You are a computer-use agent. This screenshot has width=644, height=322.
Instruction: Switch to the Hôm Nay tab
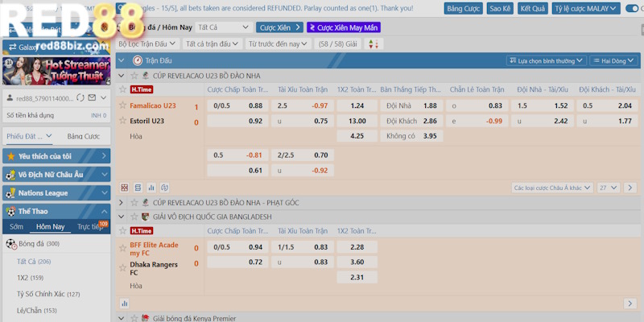50,227
